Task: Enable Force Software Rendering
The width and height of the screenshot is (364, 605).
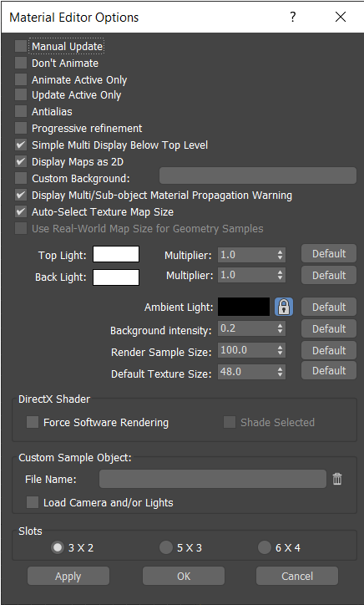Action: point(33,422)
